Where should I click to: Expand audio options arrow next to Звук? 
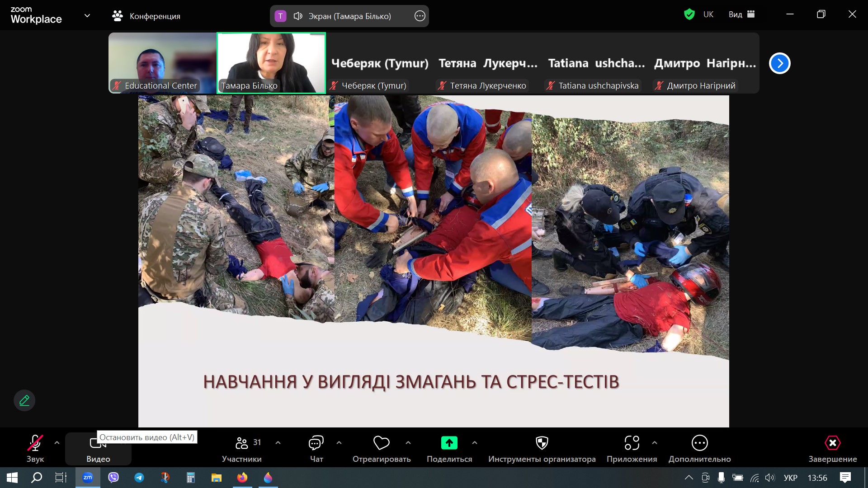coord(57,443)
